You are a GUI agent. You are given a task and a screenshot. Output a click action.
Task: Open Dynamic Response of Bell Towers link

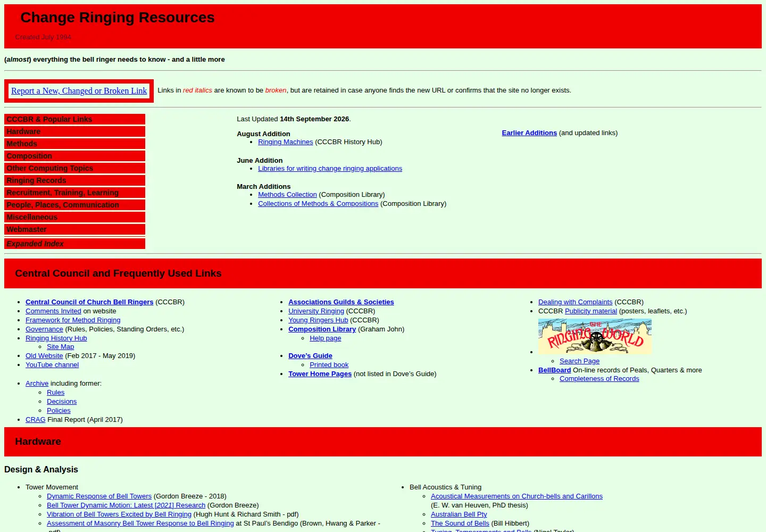pos(99,496)
